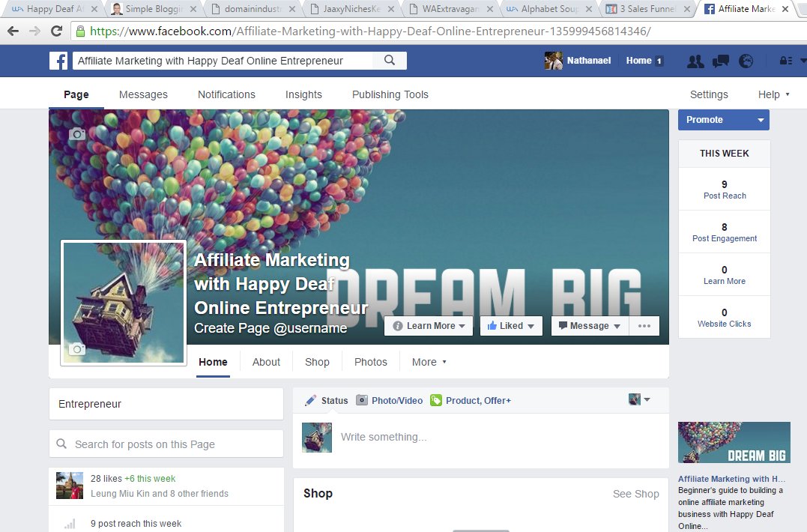
Task: Expand the More tab dropdown
Action: click(x=429, y=362)
